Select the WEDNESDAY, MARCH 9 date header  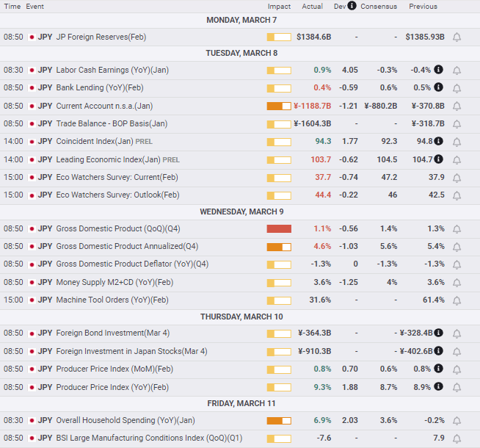[241, 212]
